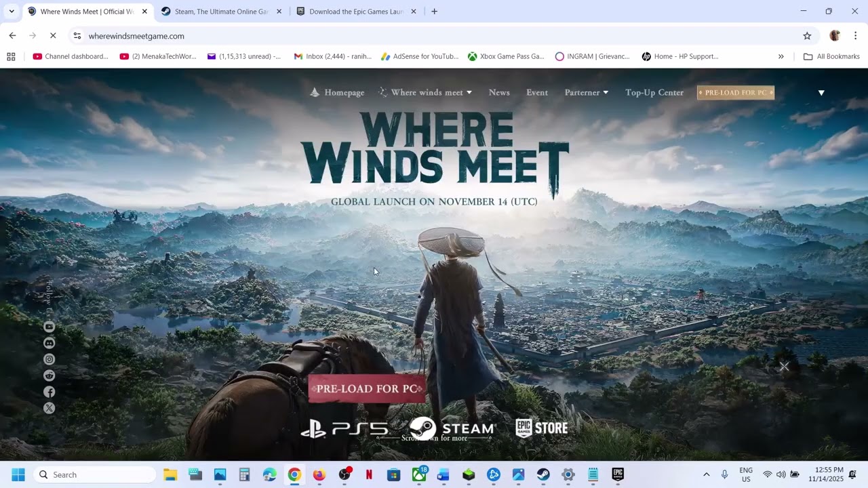Open the Calculator taskbar icon
Viewport: 868px width, 488px height.
point(245,474)
